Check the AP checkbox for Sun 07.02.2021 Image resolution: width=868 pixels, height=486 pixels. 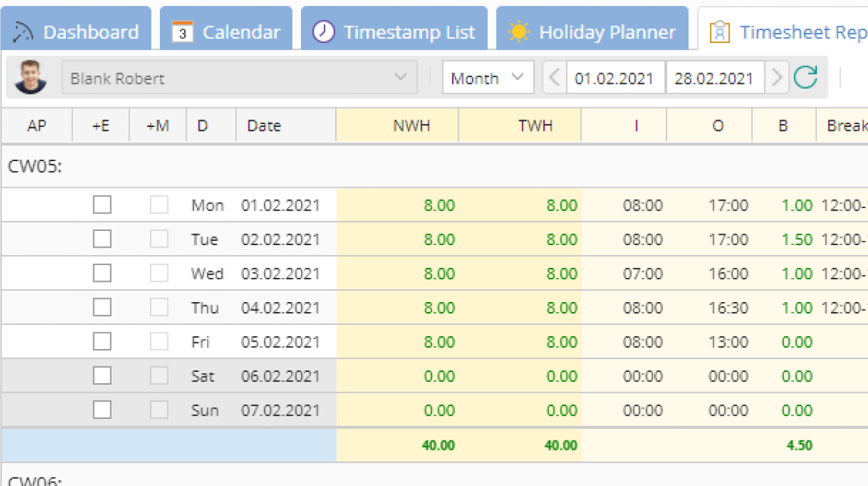[102, 409]
